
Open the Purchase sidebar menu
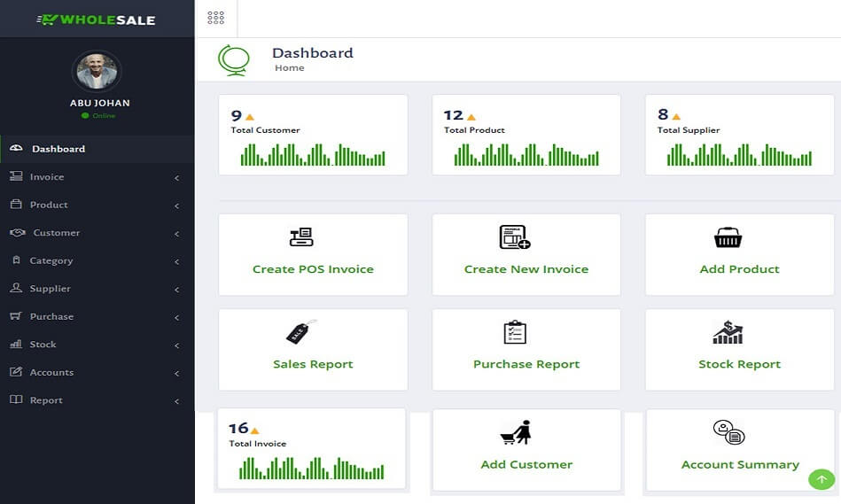click(x=97, y=316)
